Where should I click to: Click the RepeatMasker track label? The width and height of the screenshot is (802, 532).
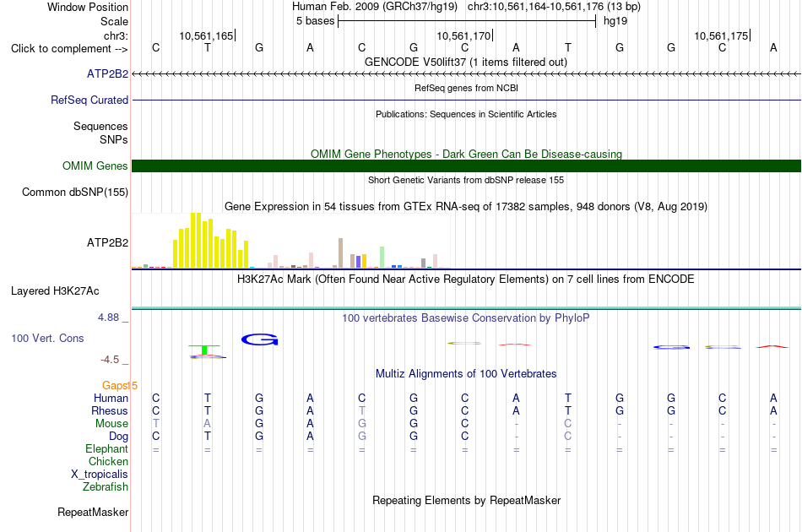(93, 512)
